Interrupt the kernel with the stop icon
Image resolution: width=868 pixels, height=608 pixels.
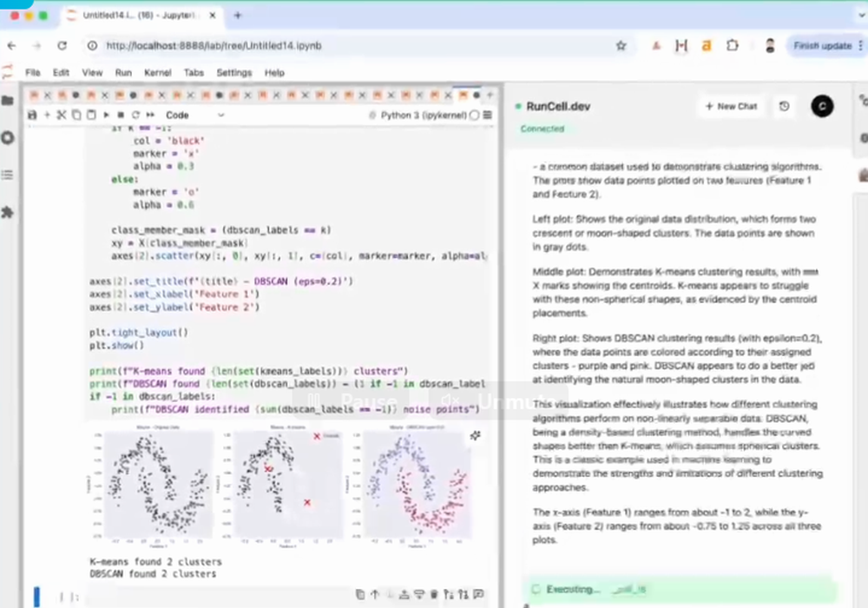(x=121, y=116)
